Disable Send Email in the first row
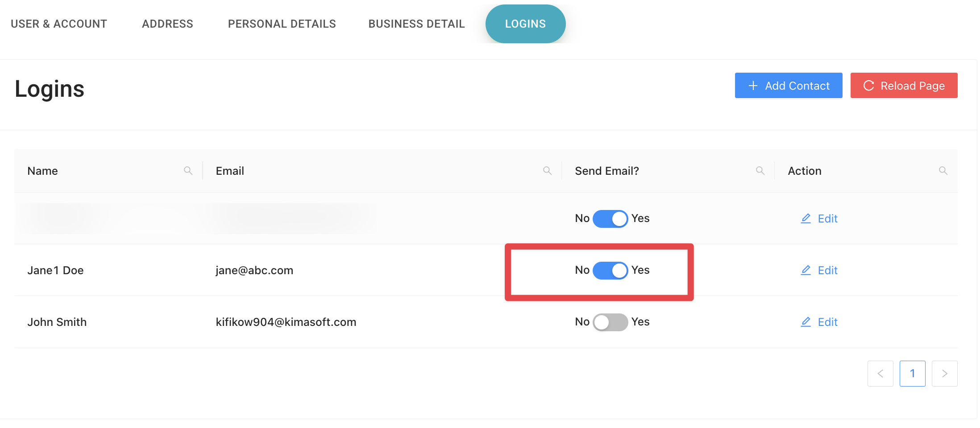This screenshot has height=428, width=980. click(x=610, y=218)
